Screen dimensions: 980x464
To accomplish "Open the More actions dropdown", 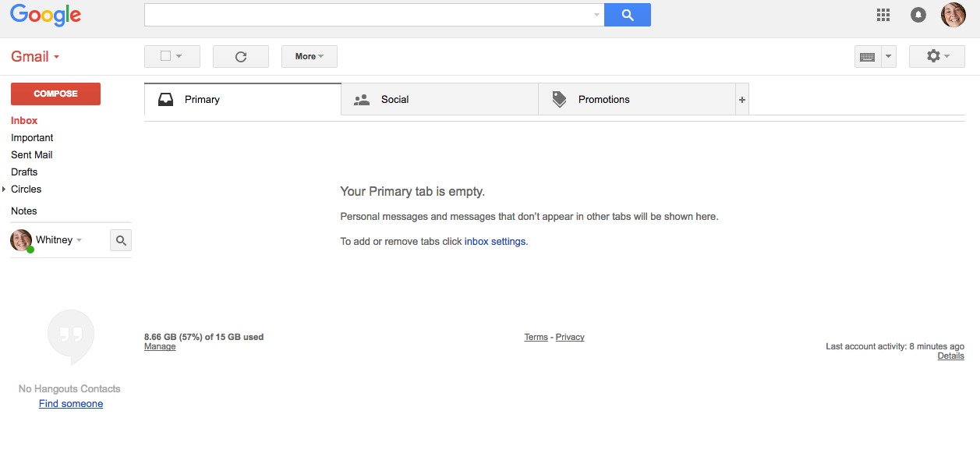I will [310, 56].
